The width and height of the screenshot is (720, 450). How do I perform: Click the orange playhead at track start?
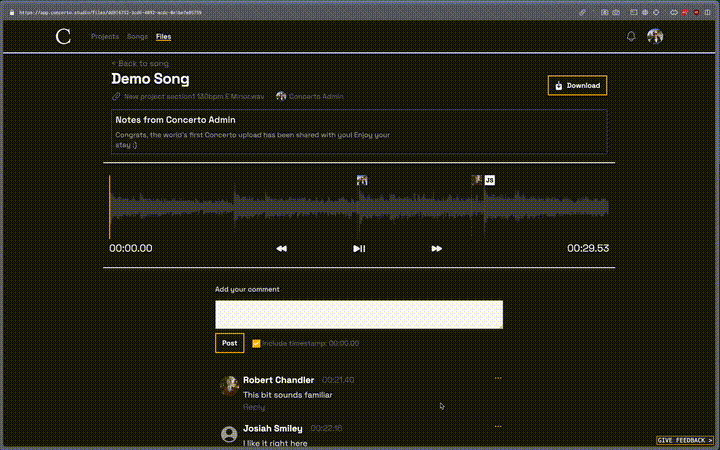(x=110, y=208)
